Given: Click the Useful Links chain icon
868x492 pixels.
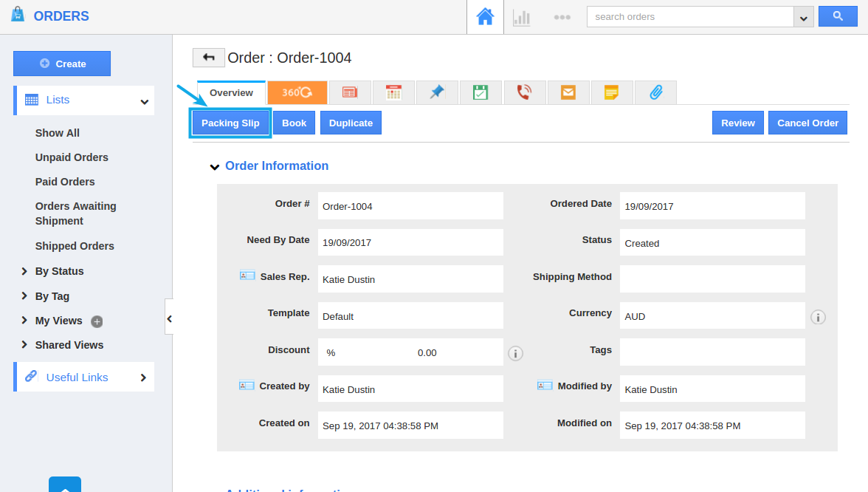Looking at the screenshot, I should tap(31, 376).
